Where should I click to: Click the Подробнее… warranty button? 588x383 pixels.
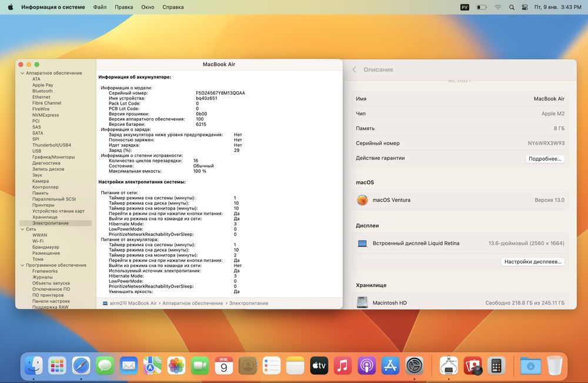[545, 159]
